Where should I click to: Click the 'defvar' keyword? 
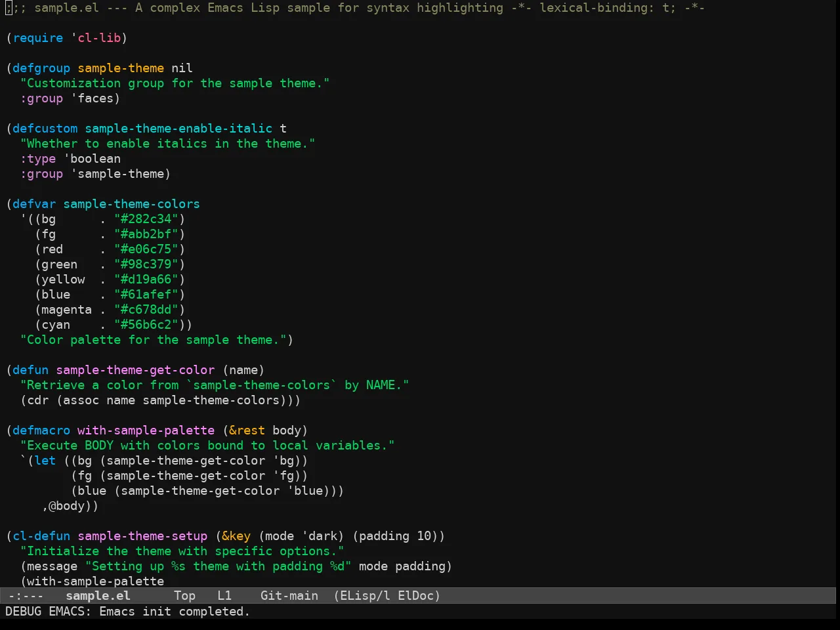tap(34, 204)
